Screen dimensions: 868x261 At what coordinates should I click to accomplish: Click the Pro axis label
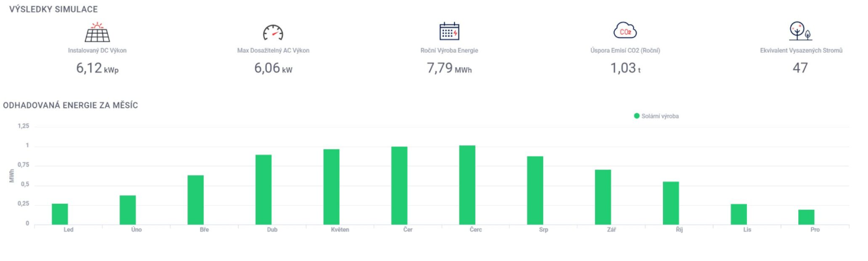(x=815, y=230)
